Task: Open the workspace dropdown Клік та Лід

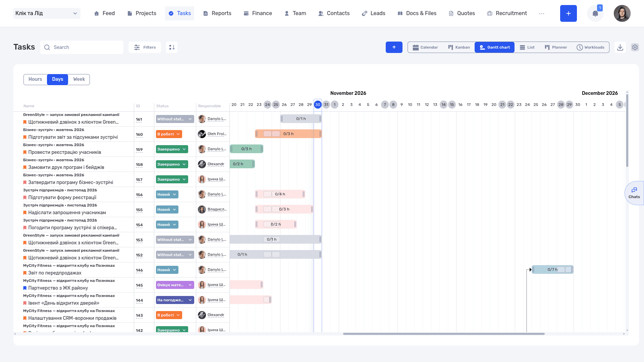Action: pos(47,13)
